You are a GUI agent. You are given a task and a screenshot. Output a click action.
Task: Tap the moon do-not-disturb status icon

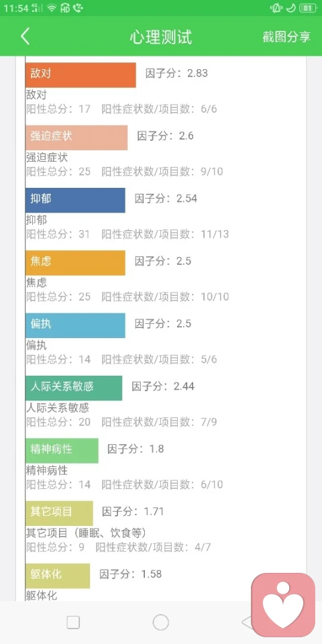pos(290,8)
